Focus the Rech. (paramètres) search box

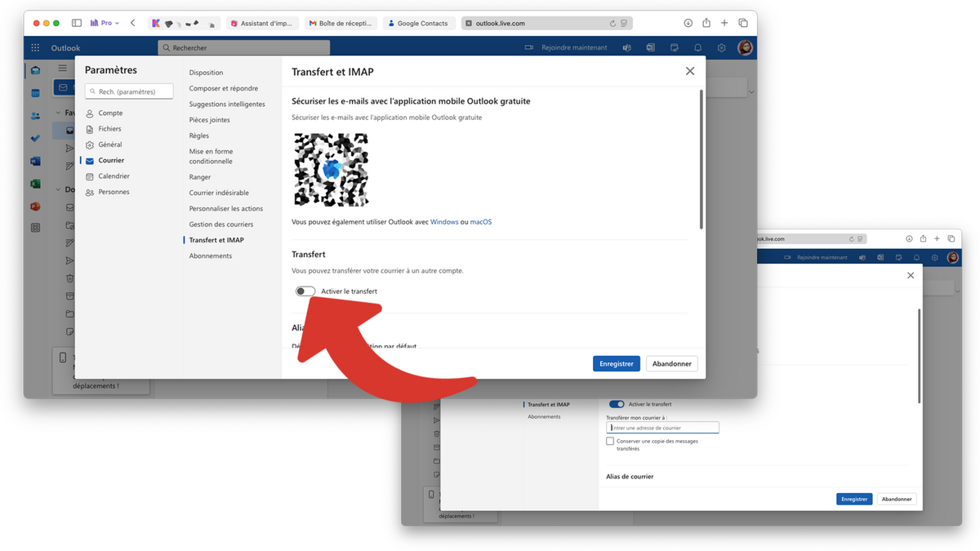click(x=131, y=91)
